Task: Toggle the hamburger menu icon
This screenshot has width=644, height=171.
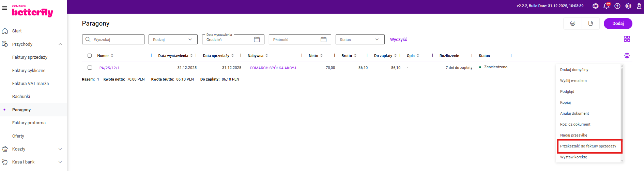Action: (x=5, y=8)
